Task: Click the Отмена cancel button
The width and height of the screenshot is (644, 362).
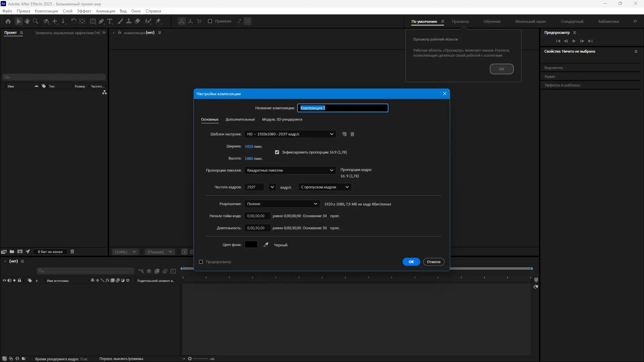Action: [433, 262]
